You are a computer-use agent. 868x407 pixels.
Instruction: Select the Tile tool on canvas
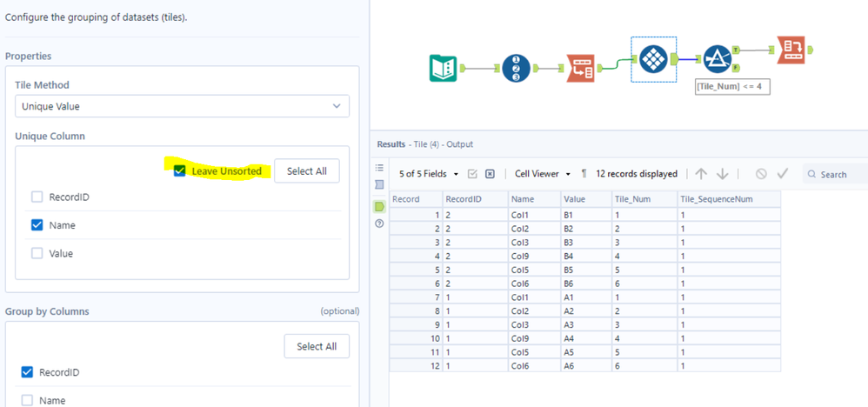coord(653,58)
